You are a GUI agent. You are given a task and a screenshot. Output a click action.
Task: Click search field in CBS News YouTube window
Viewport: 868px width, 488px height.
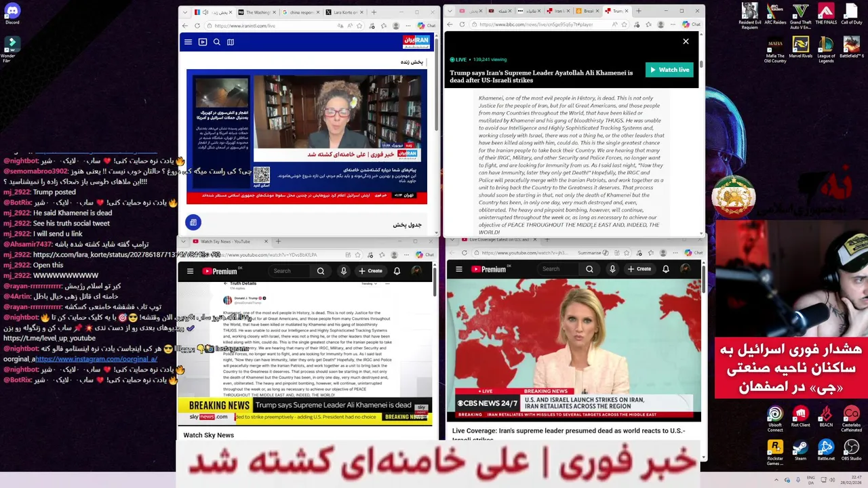click(x=559, y=269)
